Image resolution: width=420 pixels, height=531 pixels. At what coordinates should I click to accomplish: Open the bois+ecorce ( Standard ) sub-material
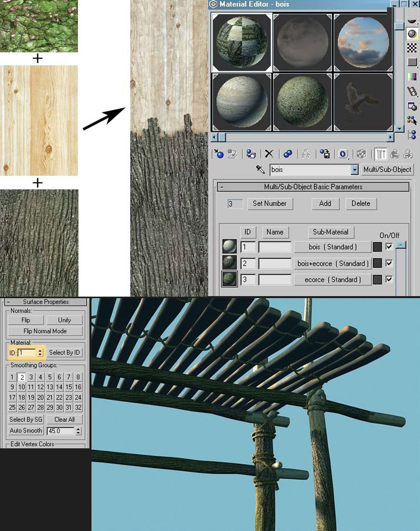pos(333,264)
